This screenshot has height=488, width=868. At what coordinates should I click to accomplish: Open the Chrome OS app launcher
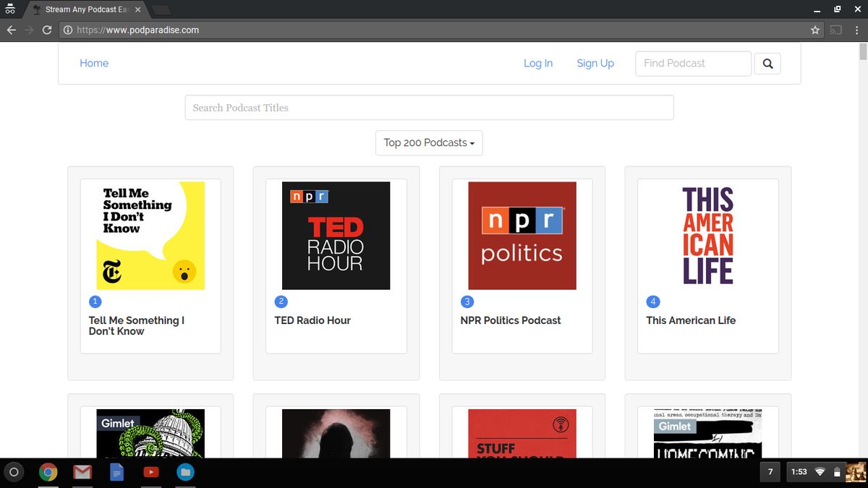[x=14, y=471]
